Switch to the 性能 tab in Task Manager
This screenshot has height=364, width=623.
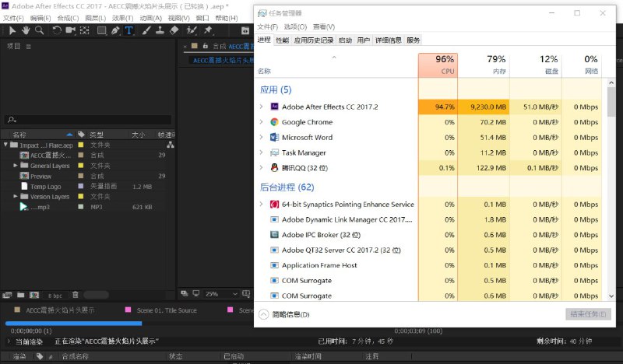tap(282, 40)
